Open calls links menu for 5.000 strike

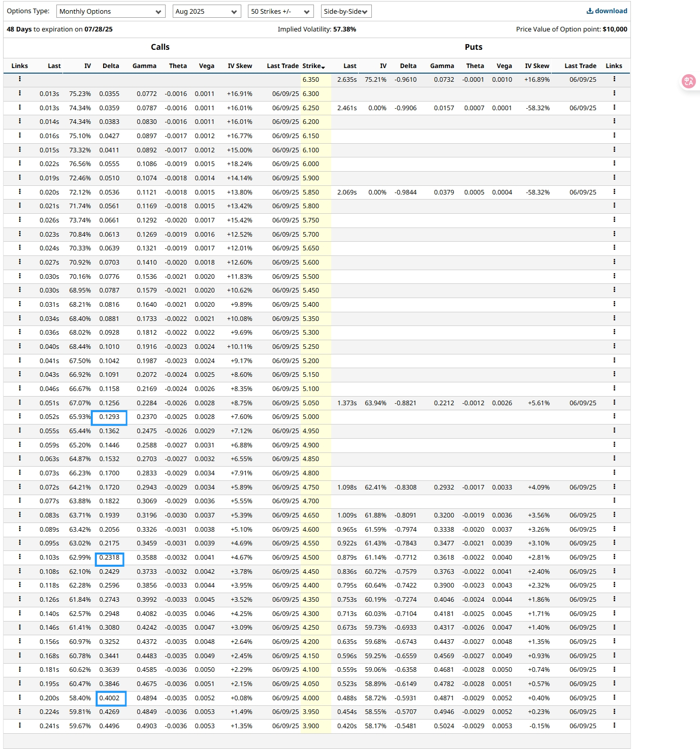[20, 416]
